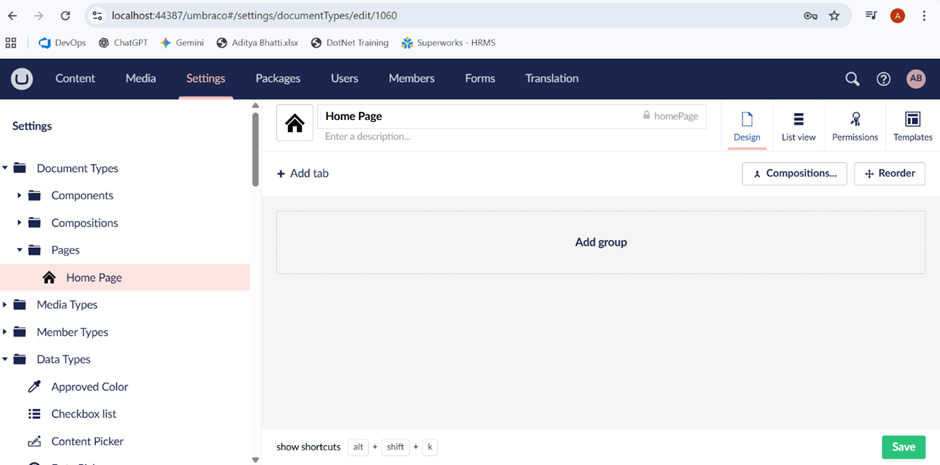This screenshot has width=940, height=465.
Task: Open the help question mark icon
Action: pos(883,79)
